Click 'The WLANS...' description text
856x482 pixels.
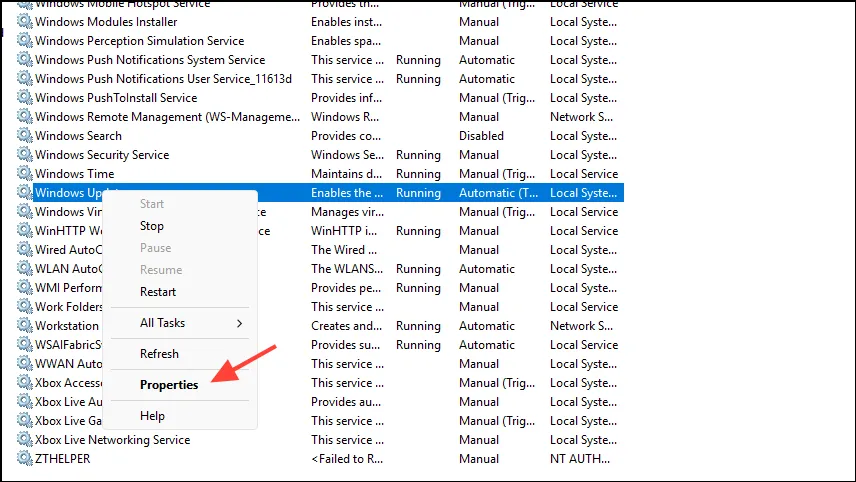[x=347, y=269]
